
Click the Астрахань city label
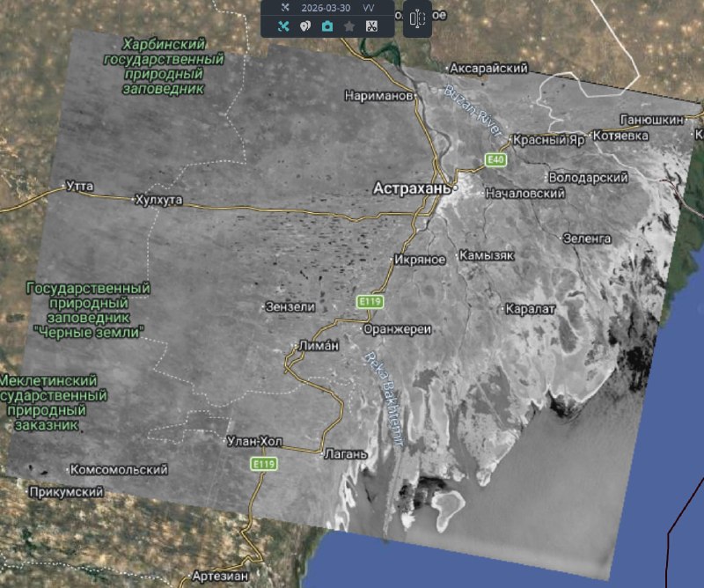pos(412,188)
